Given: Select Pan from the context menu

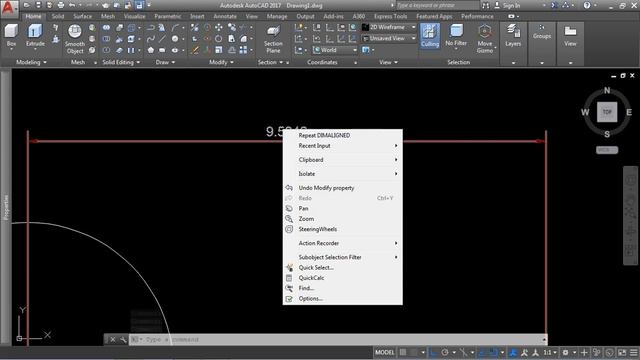Looking at the screenshot, I should coord(342,208).
